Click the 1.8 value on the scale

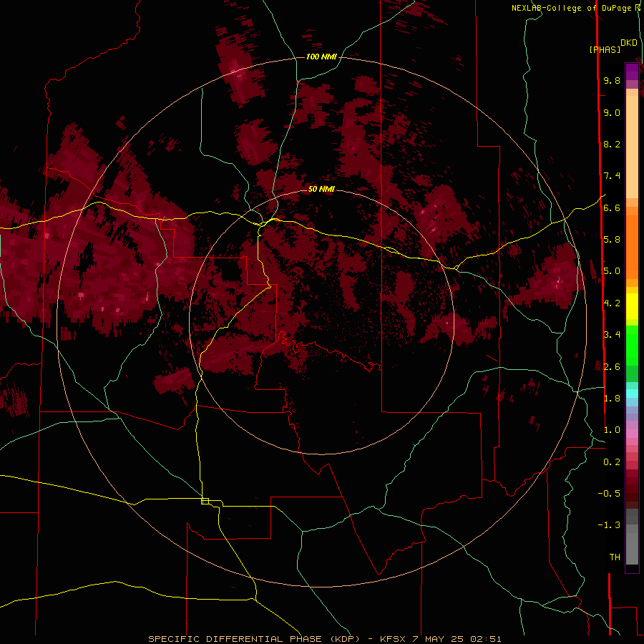click(612, 398)
